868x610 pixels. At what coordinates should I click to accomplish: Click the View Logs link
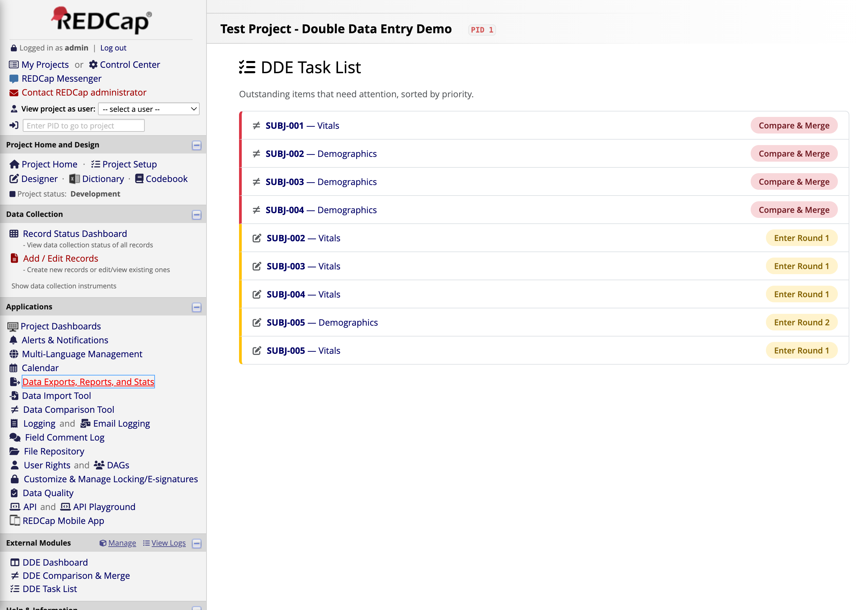tap(169, 543)
